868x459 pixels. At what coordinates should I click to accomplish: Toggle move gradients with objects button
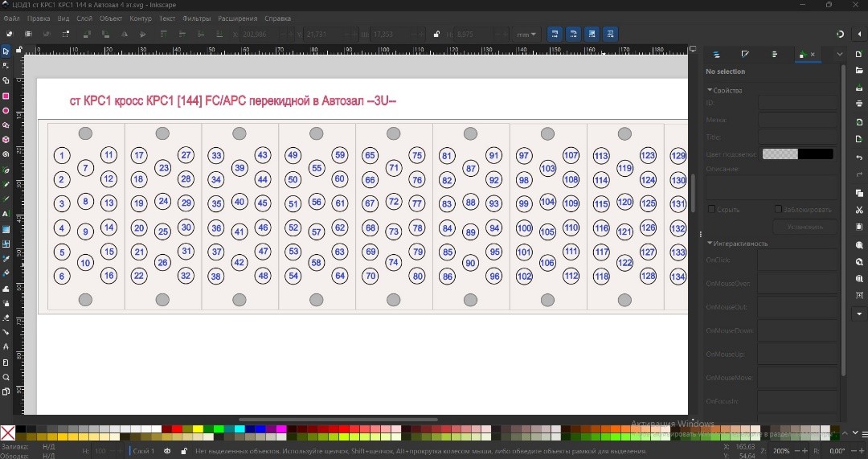coord(592,34)
